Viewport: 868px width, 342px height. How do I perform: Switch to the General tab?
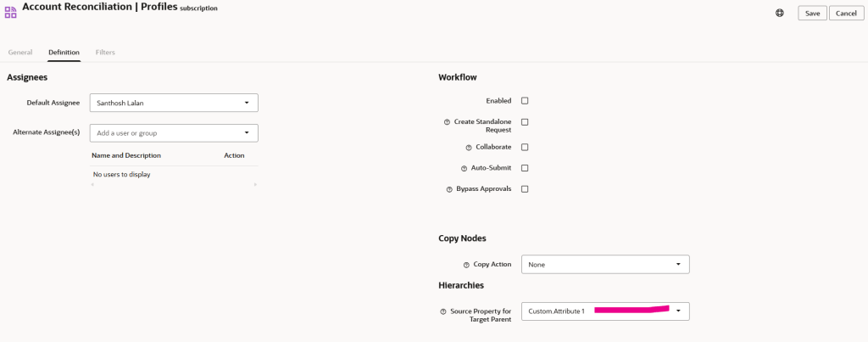tap(20, 53)
